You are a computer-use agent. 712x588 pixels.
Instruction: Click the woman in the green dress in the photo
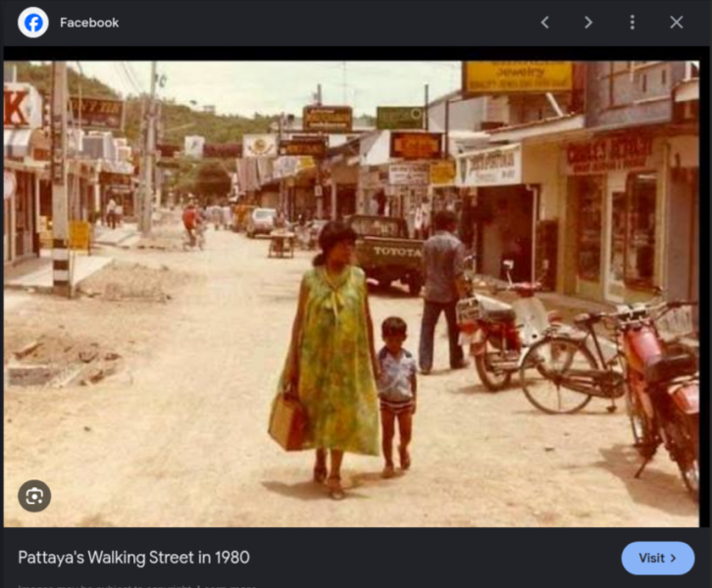click(329, 359)
